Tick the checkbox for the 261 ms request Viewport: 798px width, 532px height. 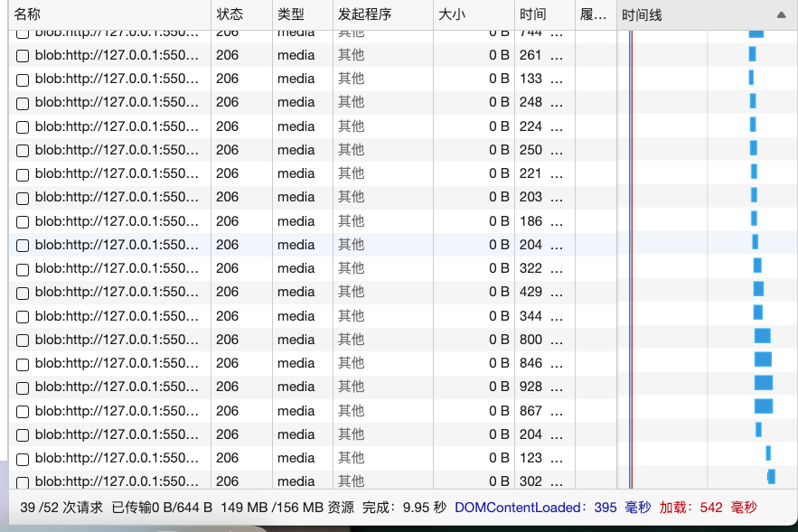23,56
